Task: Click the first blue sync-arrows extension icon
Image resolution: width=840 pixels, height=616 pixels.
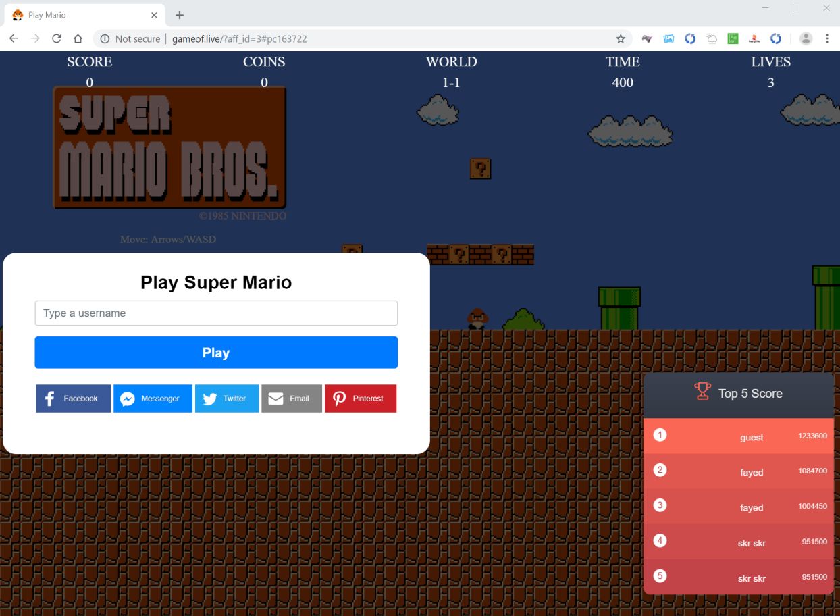Action: 690,38
